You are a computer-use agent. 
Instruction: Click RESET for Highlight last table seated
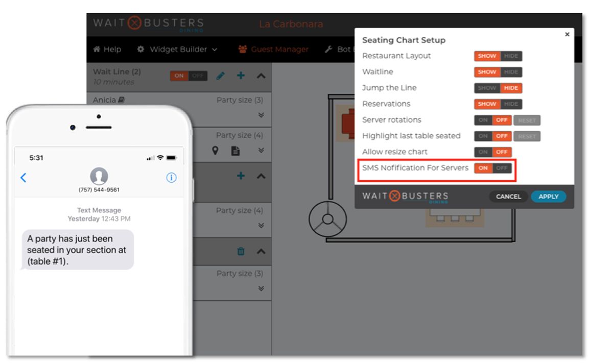tap(527, 136)
